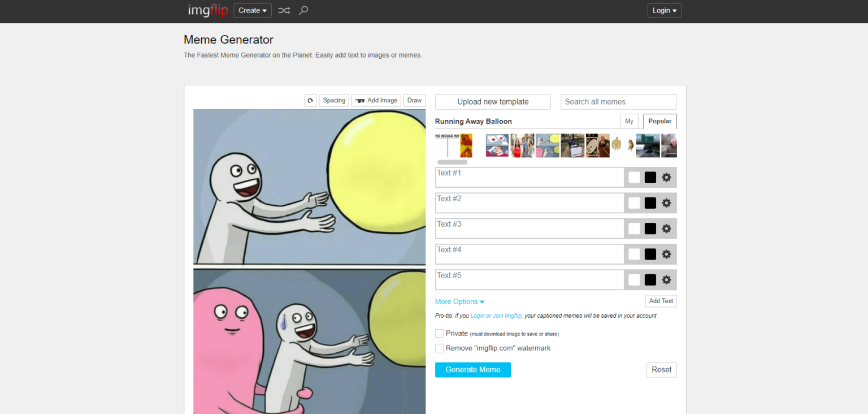
Task: Open search with the magnifier icon
Action: 303,10
